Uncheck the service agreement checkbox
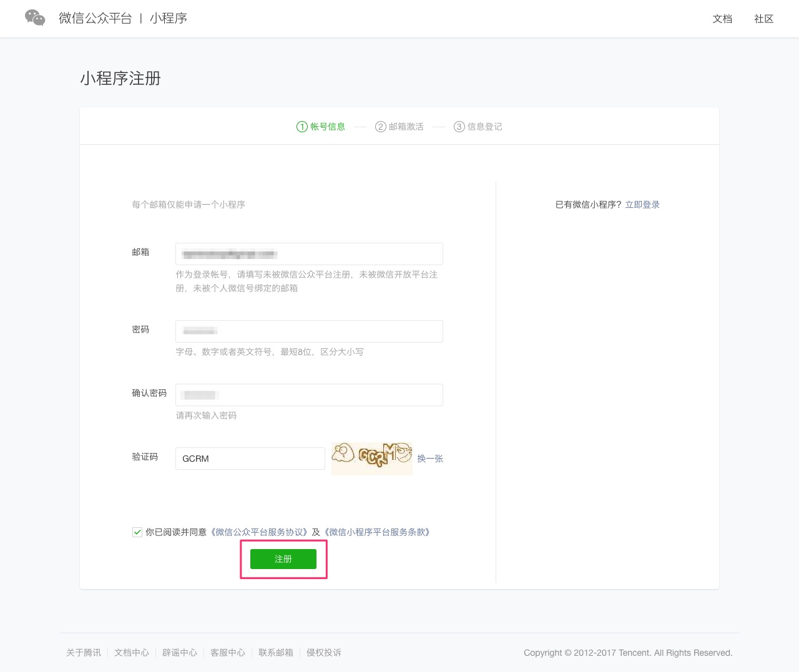The image size is (799, 672). pos(137,532)
